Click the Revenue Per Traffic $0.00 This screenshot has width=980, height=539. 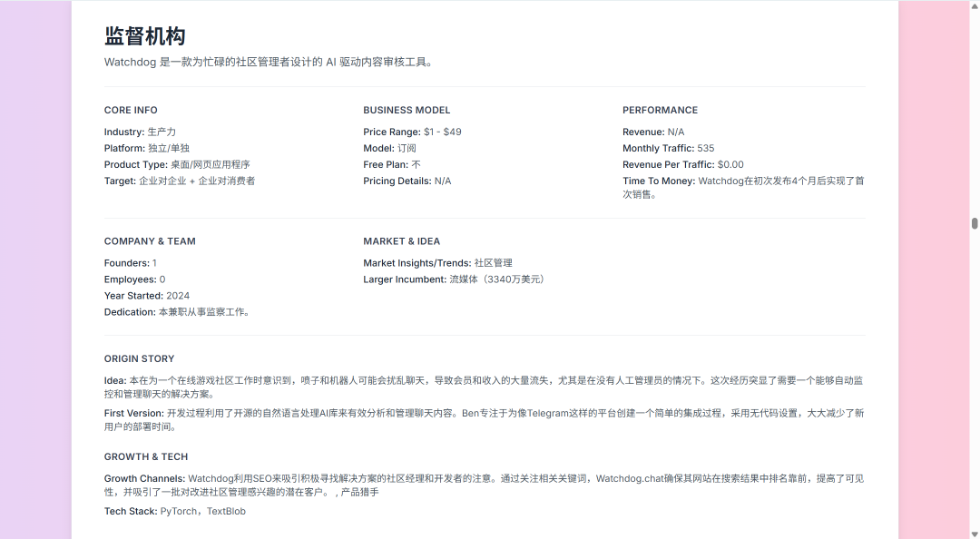pyautogui.click(x=683, y=164)
